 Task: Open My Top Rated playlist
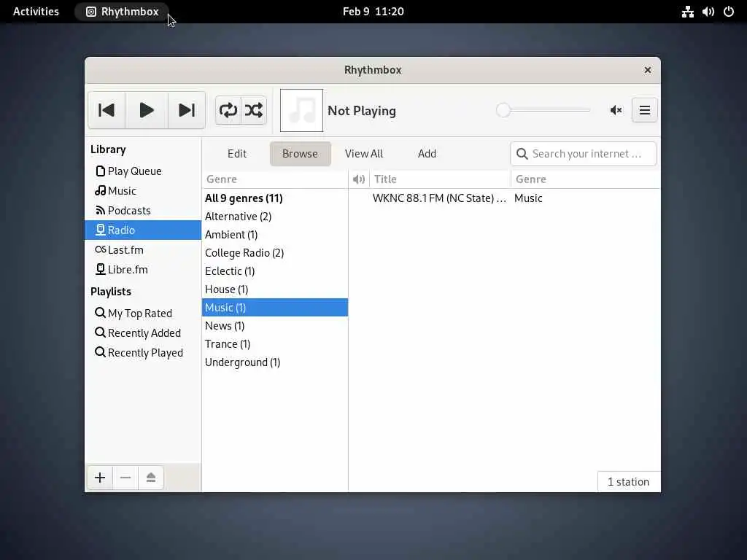tap(143, 314)
